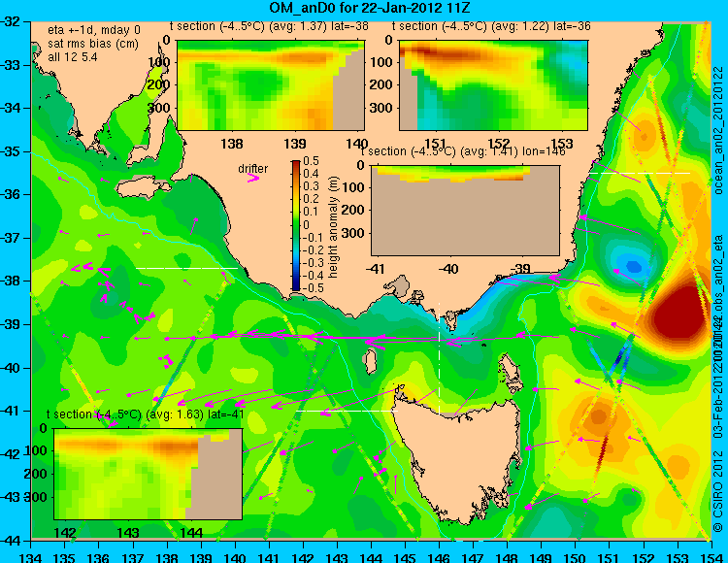The image size is (728, 563).
Task: Click the -35 latitude tick label
Action: point(11,151)
